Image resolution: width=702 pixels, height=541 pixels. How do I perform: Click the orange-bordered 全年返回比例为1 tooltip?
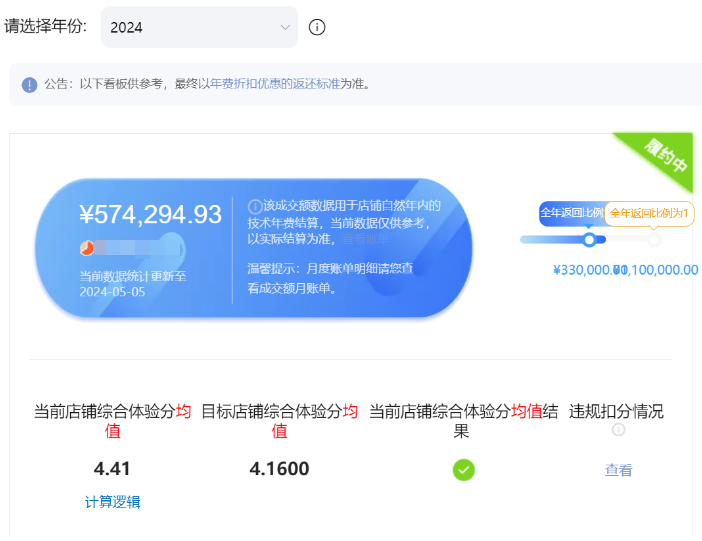649,213
